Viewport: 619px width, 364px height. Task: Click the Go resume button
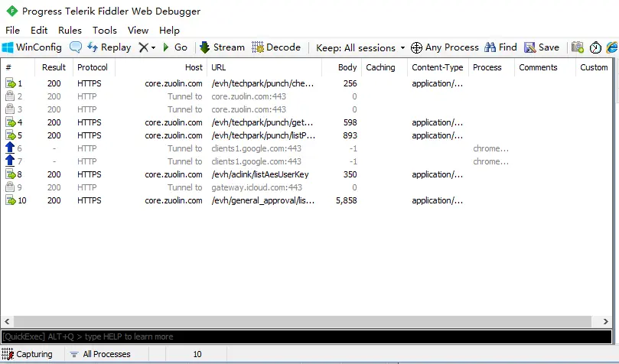pyautogui.click(x=175, y=47)
